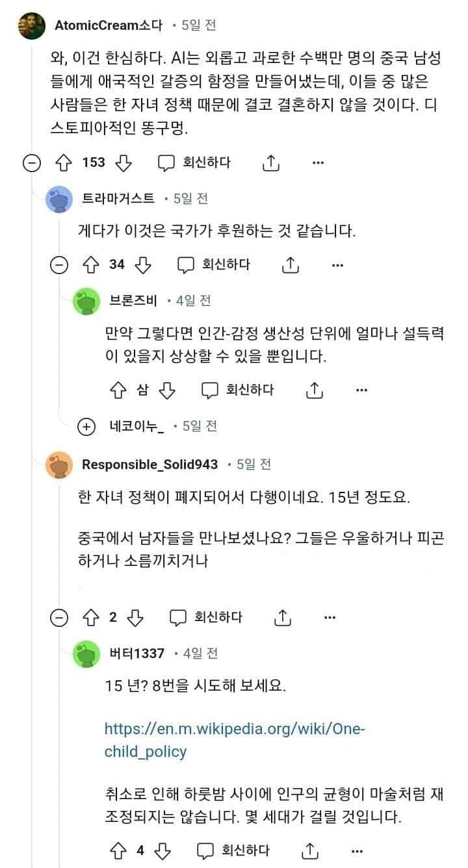Open more options on 트라마거스트's comment
Image resolution: width=468 pixels, height=868 pixels.
[337, 264]
